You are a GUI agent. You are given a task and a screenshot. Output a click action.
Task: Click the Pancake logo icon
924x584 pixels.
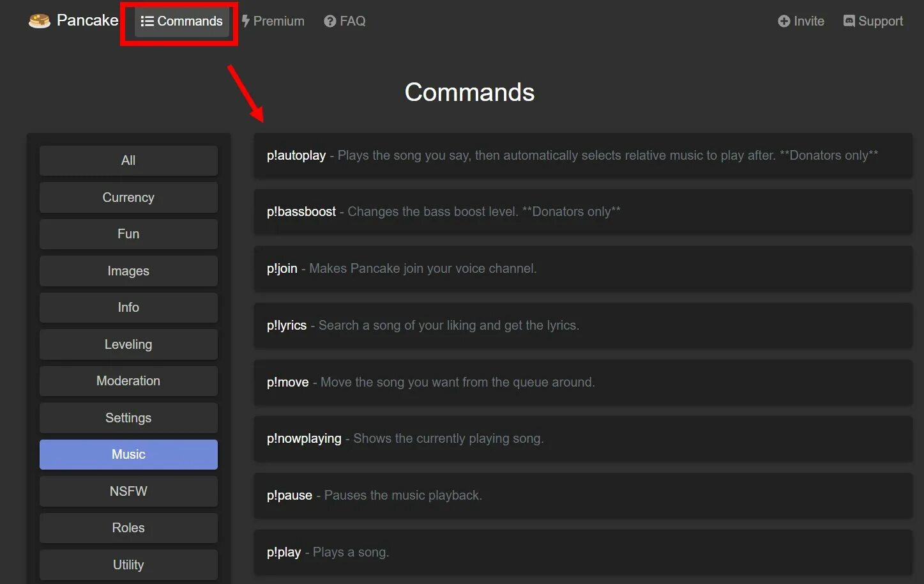click(x=40, y=21)
